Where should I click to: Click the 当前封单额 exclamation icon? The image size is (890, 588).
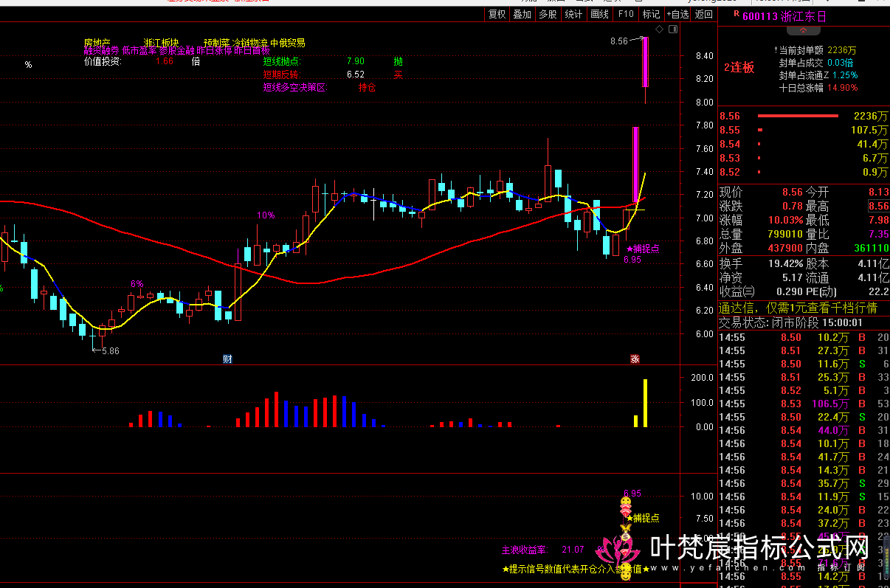[x=775, y=50]
